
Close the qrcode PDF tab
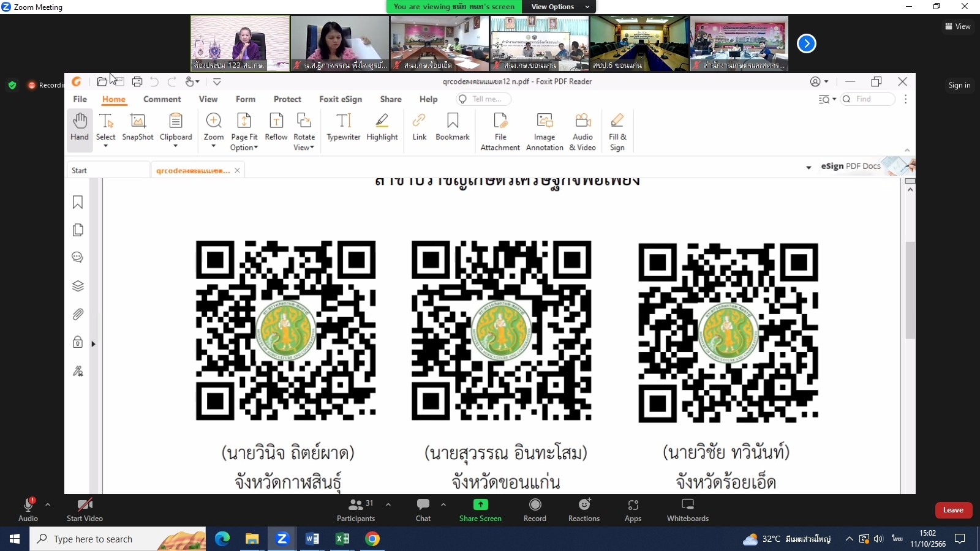237,170
